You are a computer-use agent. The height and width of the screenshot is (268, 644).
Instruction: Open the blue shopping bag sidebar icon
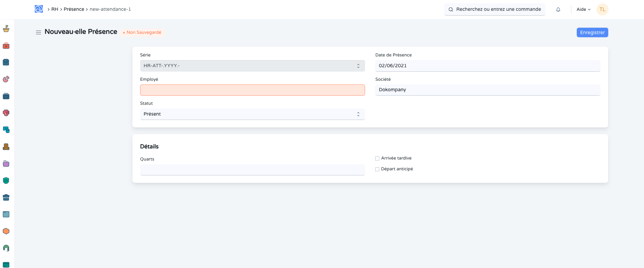pyautogui.click(x=6, y=63)
